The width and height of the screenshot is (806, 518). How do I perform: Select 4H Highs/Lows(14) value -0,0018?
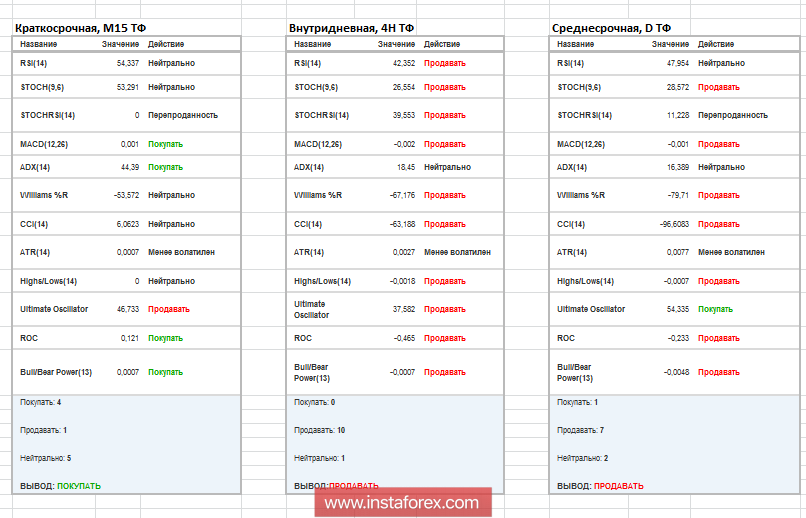(402, 281)
